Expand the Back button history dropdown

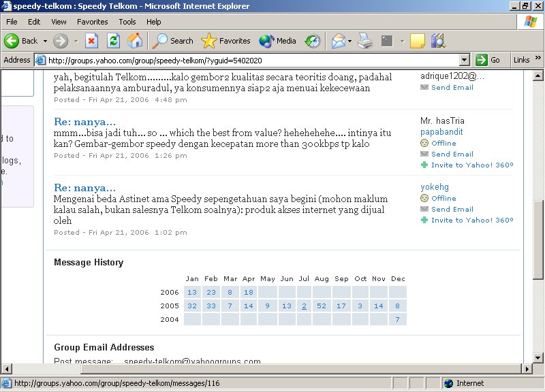click(45, 42)
